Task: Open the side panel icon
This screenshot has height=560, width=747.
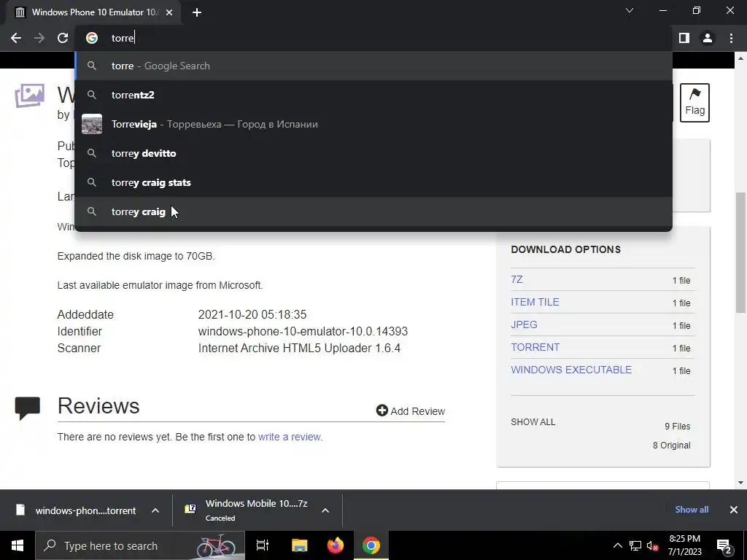Action: 684,38
